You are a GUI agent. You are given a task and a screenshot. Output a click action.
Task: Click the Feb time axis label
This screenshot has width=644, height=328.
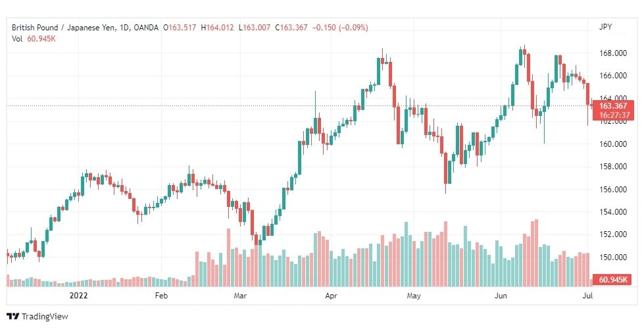(x=162, y=296)
